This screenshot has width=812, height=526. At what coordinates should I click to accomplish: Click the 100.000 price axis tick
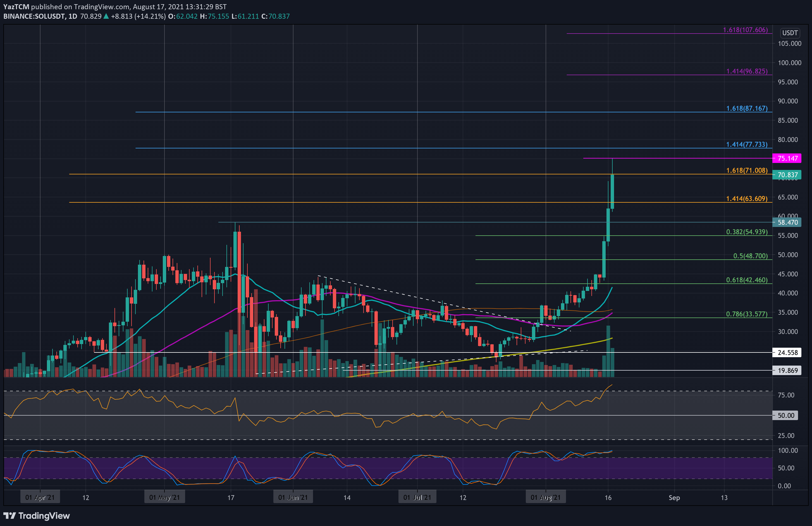tap(789, 63)
